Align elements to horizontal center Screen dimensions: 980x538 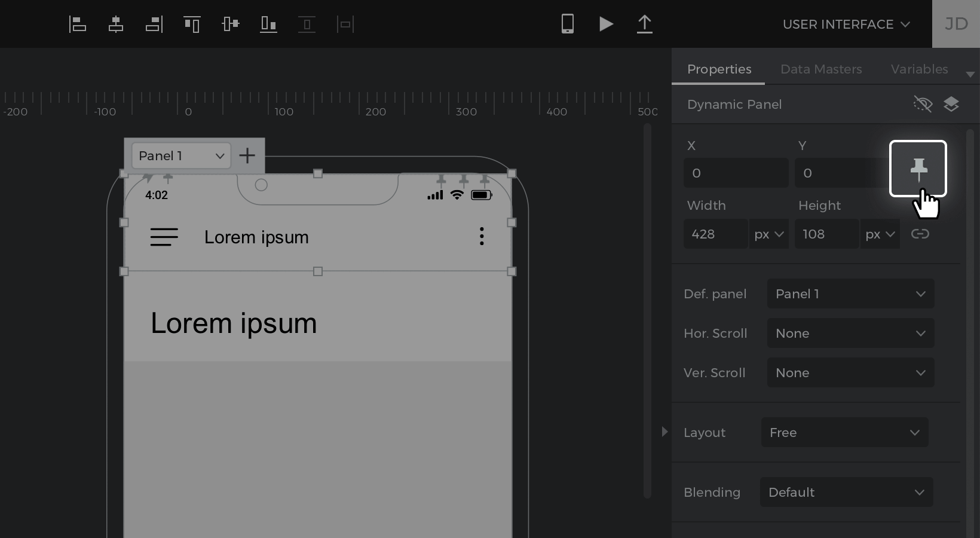click(116, 24)
